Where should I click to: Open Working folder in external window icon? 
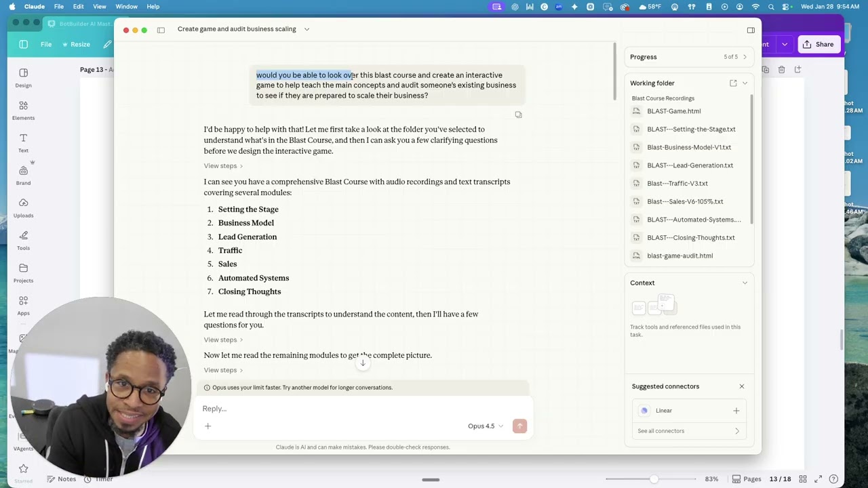coord(733,83)
